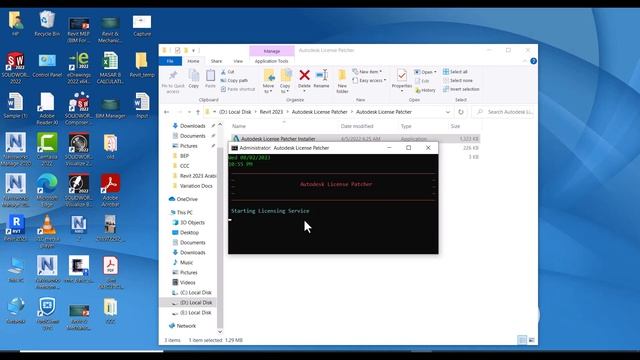Navigate back in File Explorer
Image resolution: width=640 pixels, height=360 pixels.
[167, 112]
